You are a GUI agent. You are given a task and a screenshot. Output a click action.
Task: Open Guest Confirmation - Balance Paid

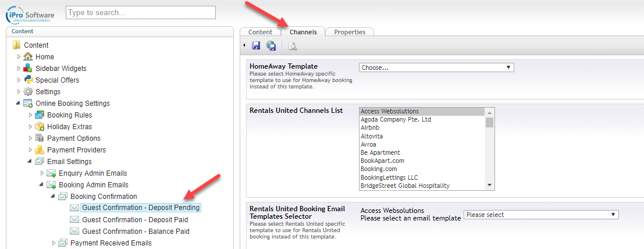tap(136, 231)
